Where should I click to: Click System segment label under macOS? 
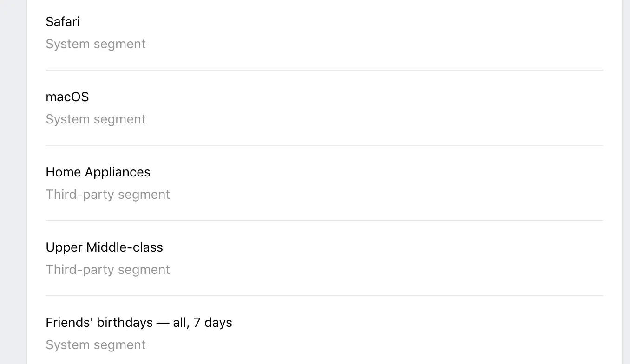[96, 119]
